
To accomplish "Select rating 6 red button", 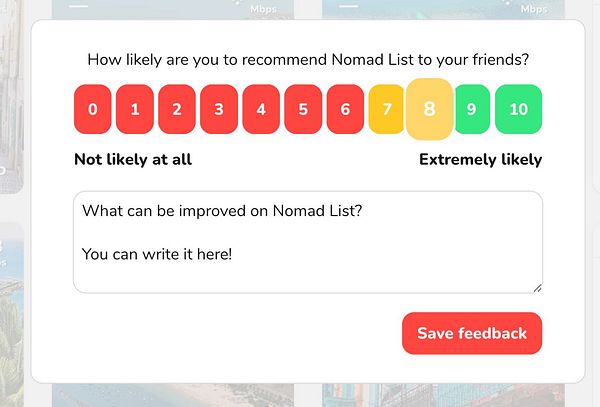I will pos(345,109).
